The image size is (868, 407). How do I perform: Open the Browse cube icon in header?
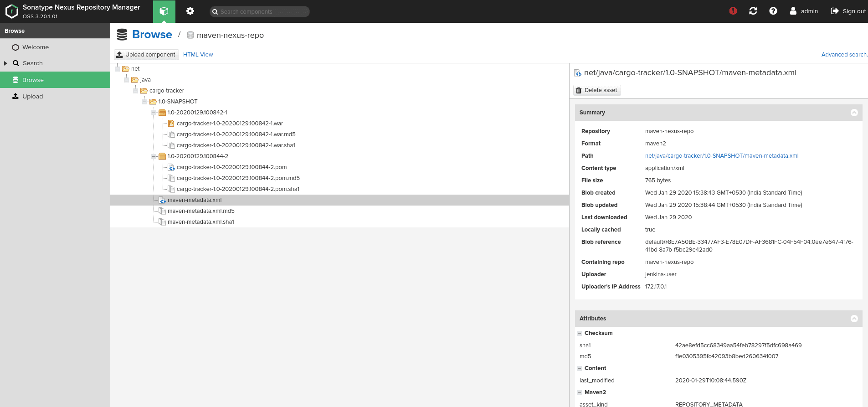[x=164, y=11]
